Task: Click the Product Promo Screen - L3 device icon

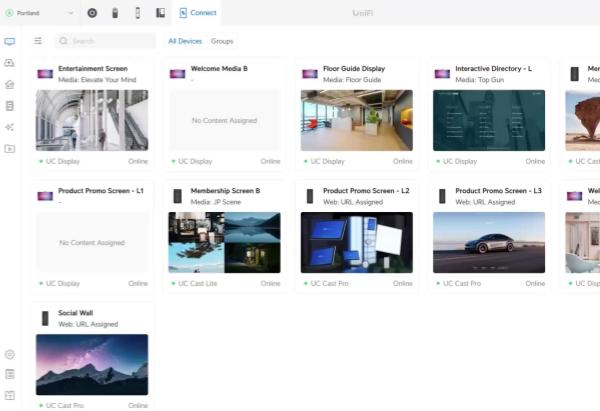Action: pos(442,196)
